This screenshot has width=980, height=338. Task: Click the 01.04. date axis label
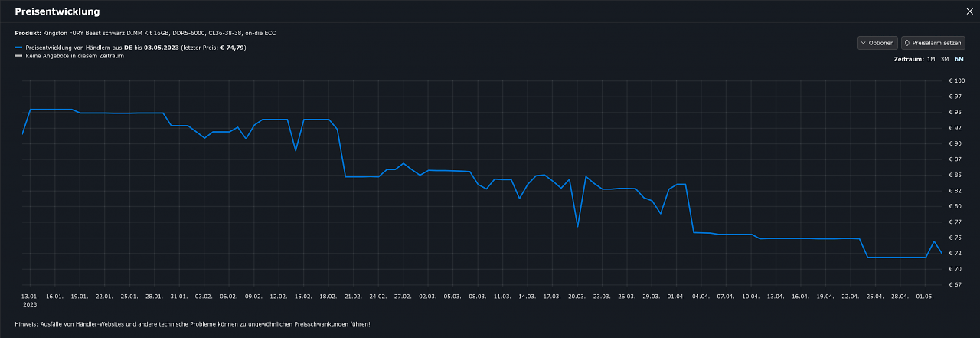click(x=676, y=296)
